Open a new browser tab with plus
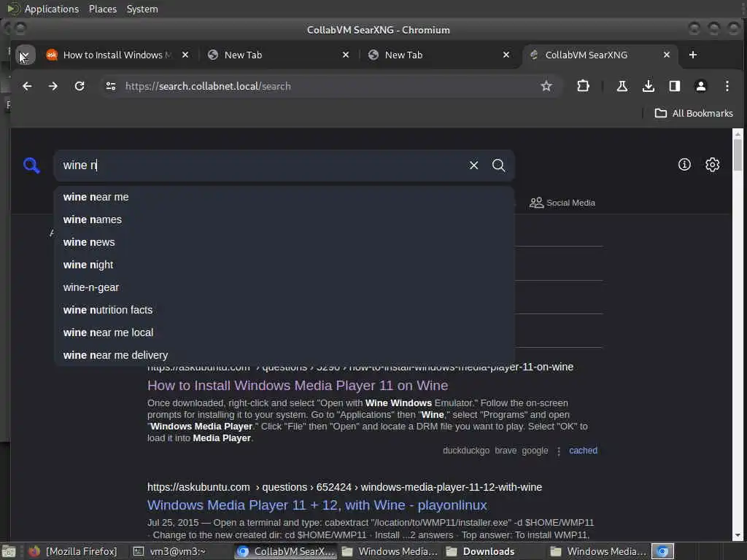The width and height of the screenshot is (747, 560). (x=693, y=55)
